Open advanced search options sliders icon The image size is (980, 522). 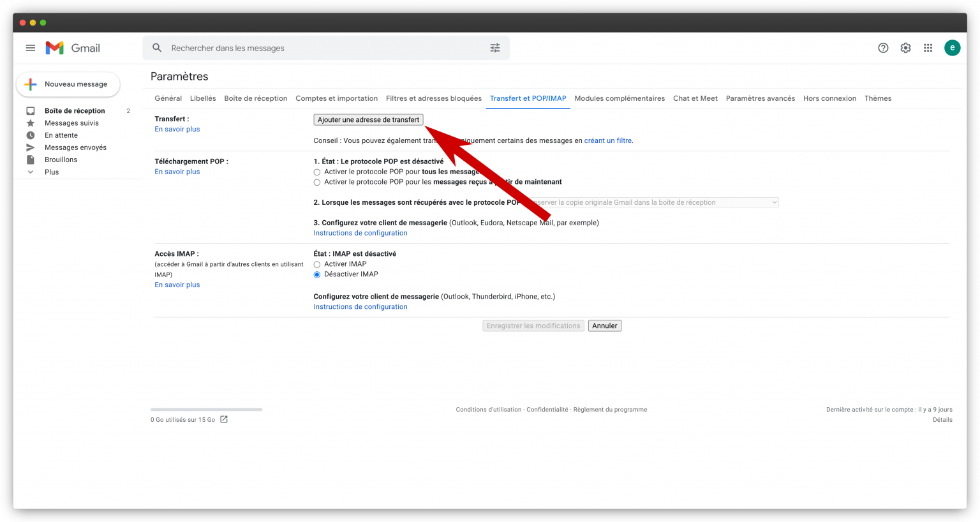494,47
